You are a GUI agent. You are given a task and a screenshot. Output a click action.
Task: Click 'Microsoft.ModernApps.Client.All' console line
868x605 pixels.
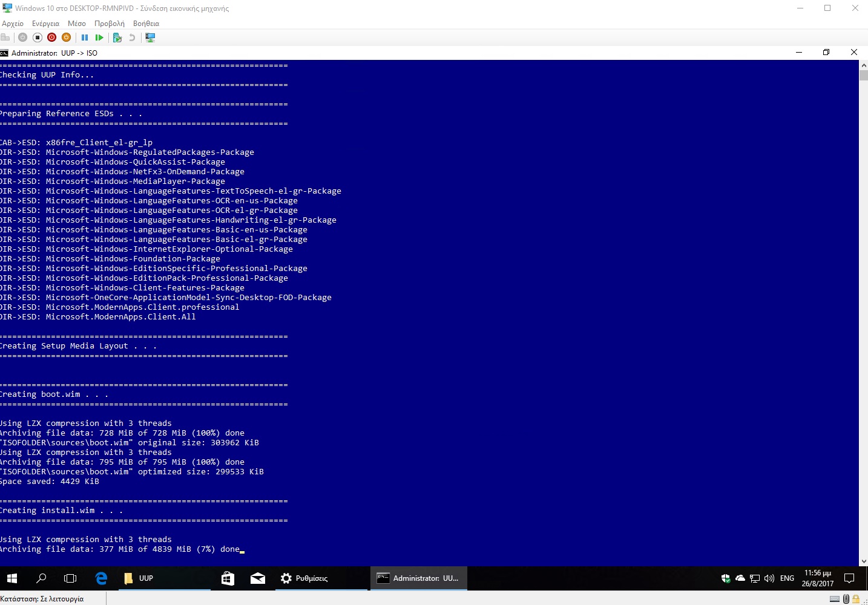pyautogui.click(x=98, y=317)
